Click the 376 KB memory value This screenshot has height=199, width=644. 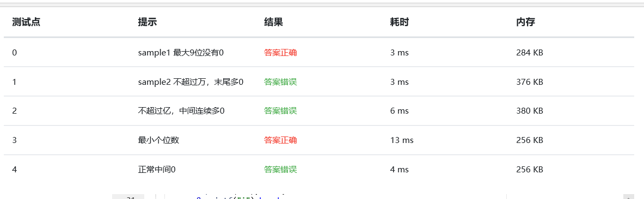(530, 82)
